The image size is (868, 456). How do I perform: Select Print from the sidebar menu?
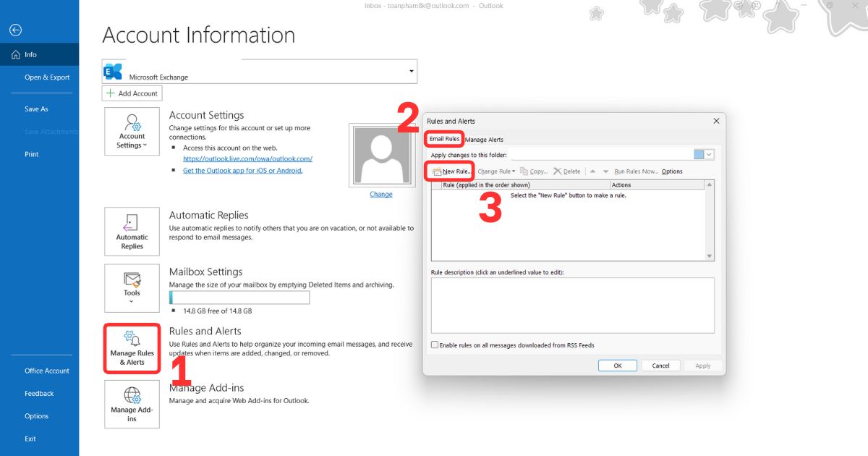pos(31,153)
